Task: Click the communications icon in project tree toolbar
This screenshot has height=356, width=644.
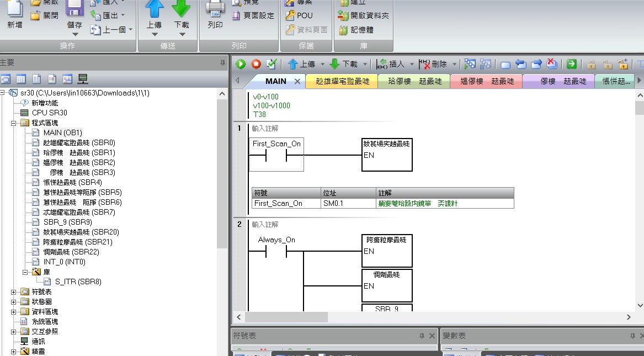Action: click(x=83, y=78)
